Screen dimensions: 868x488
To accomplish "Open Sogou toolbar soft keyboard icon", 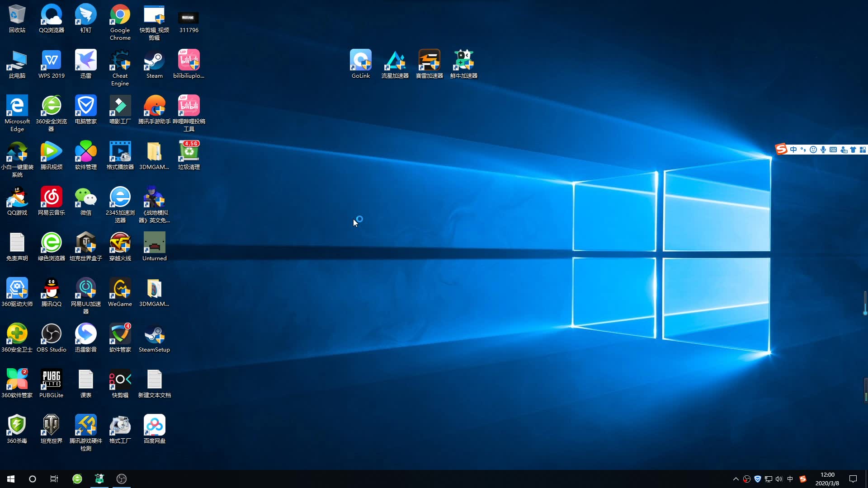I will [833, 150].
